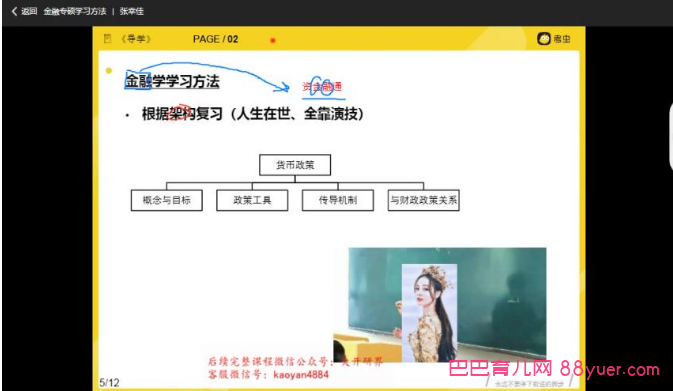Click the red laser pointer dot
Viewport: 673px width, 391px height.
pos(273,40)
